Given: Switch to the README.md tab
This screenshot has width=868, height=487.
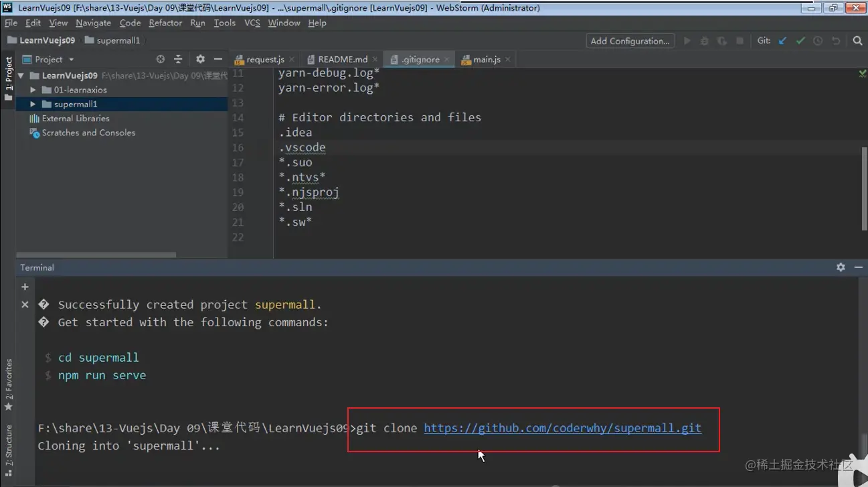Looking at the screenshot, I should click(343, 60).
